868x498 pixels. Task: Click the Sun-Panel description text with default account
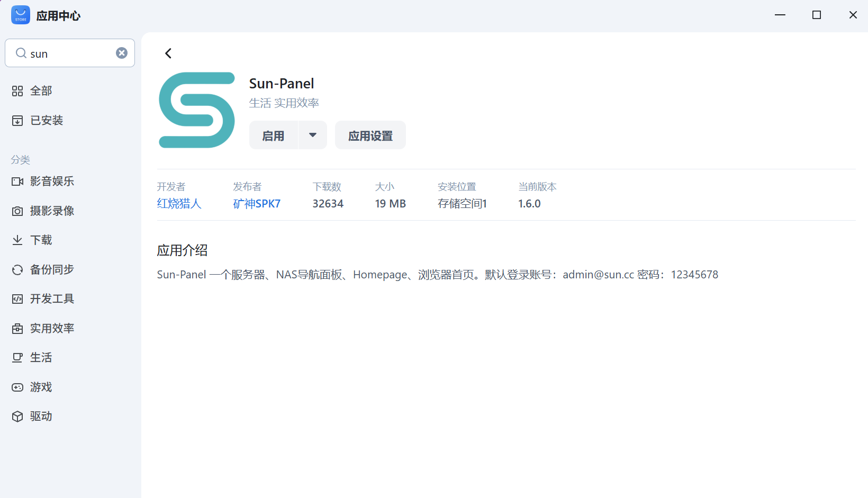click(x=438, y=275)
